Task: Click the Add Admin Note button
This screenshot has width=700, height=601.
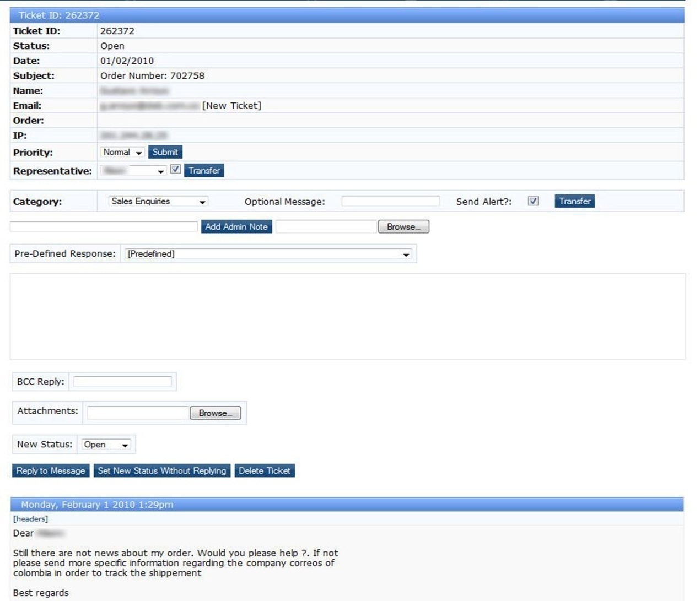Action: pos(236,226)
